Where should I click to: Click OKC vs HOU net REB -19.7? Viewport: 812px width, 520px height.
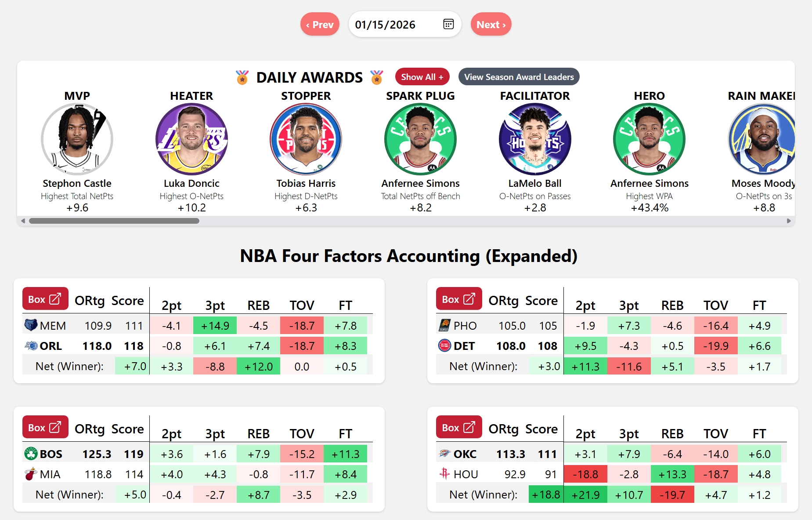click(x=672, y=495)
